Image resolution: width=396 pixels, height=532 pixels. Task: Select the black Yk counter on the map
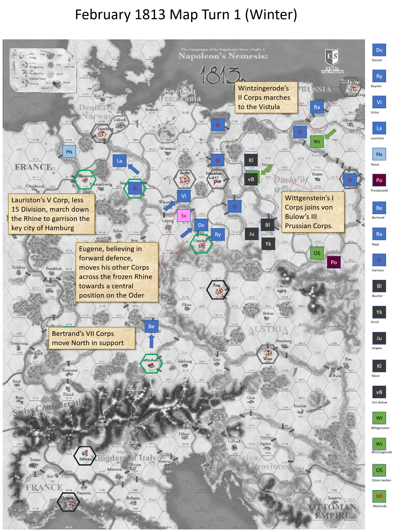(x=268, y=244)
